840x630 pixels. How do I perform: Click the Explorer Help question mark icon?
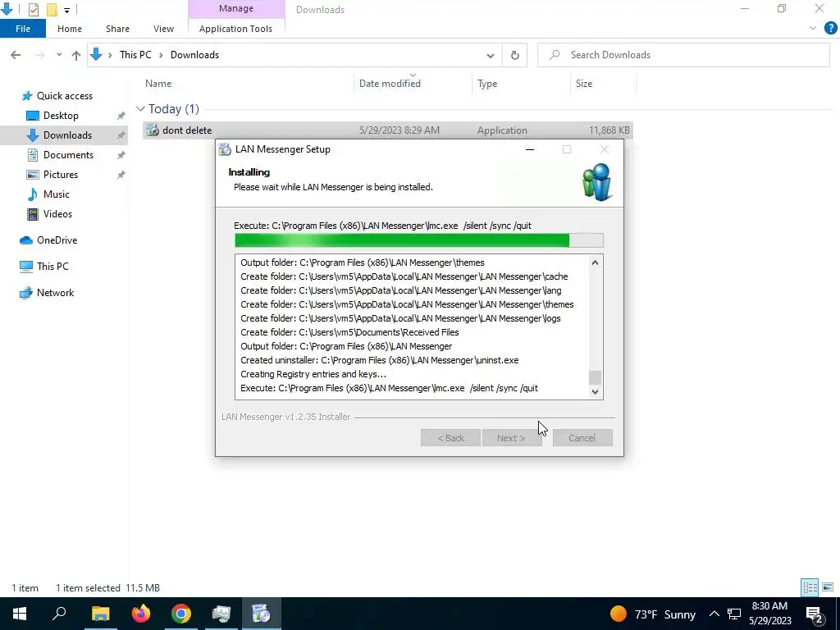click(830, 29)
